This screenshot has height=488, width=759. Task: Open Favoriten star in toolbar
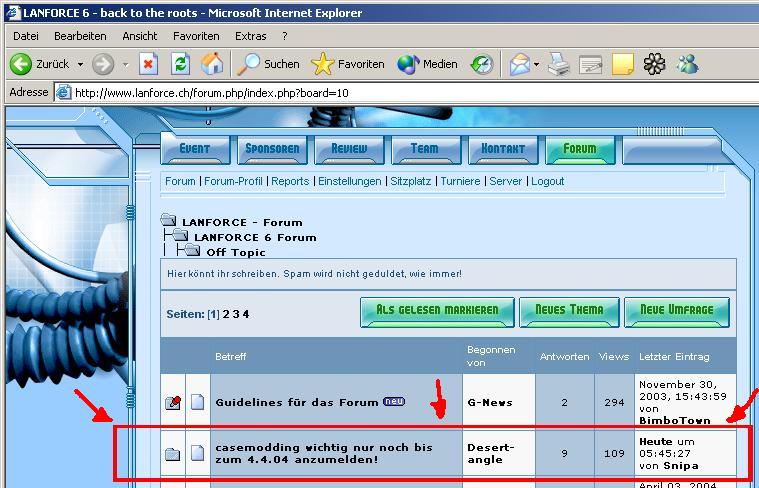pyautogui.click(x=322, y=64)
